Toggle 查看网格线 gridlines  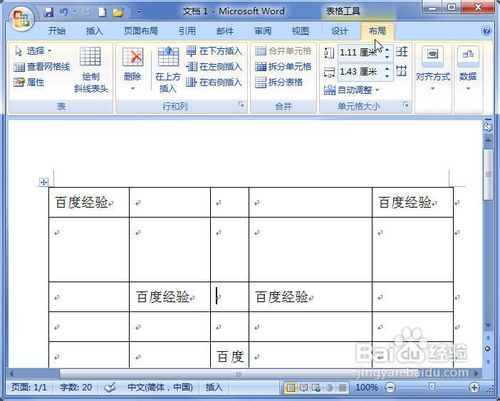pos(42,67)
